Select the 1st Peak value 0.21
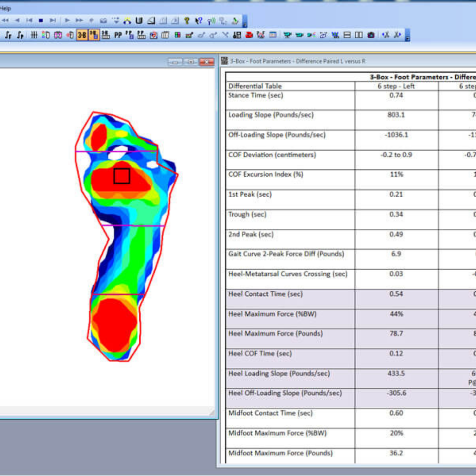The width and height of the screenshot is (476, 476). (x=396, y=194)
